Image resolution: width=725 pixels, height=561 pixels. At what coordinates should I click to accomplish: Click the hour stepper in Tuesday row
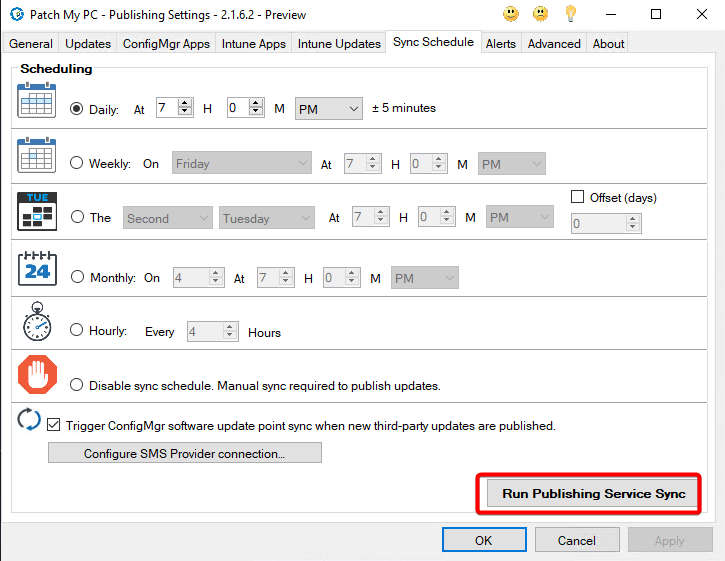[x=370, y=216]
